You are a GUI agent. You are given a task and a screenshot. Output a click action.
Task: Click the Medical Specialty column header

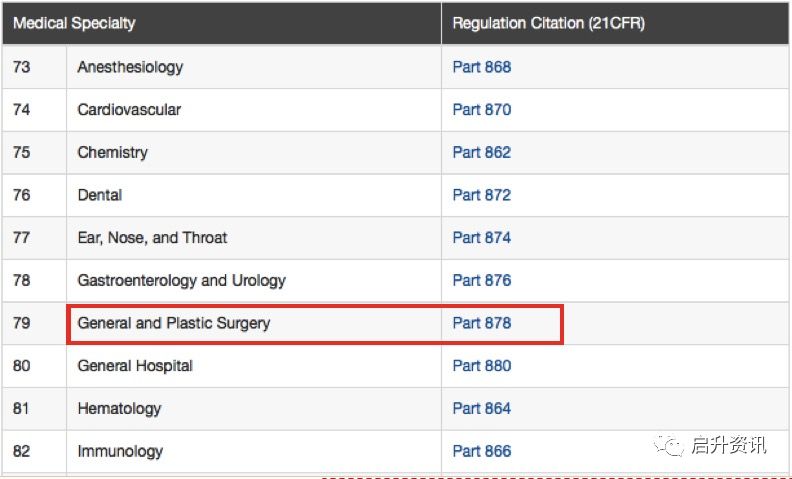[x=74, y=23]
